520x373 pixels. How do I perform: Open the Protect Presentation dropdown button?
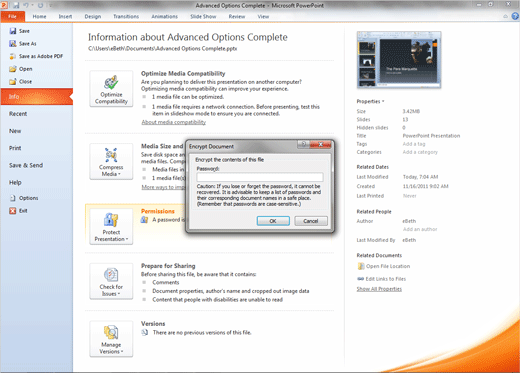coord(111,226)
